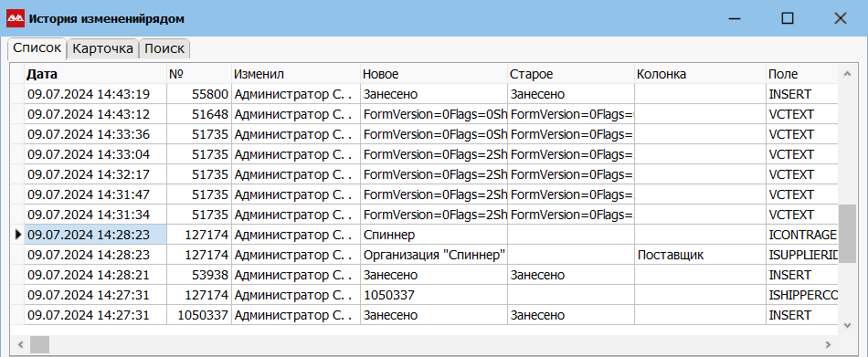The height and width of the screenshot is (357, 868).
Task: Open the Поиск tab
Action: [164, 48]
